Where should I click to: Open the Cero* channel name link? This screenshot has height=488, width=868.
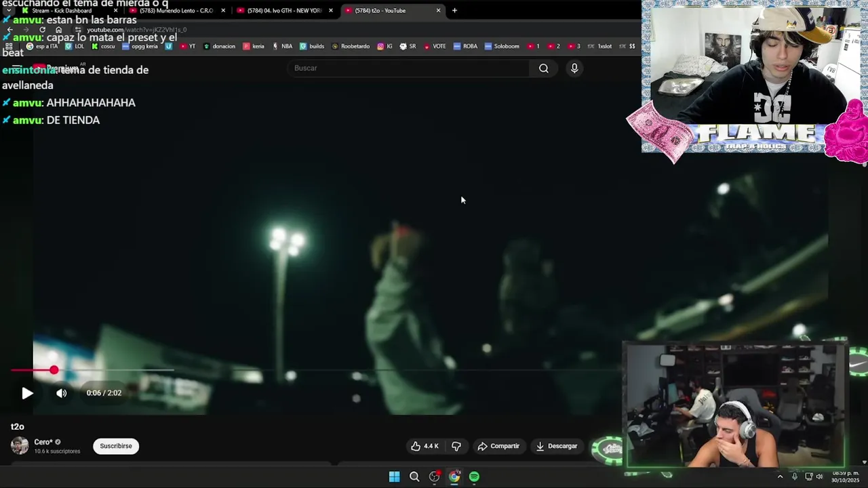pyautogui.click(x=43, y=442)
